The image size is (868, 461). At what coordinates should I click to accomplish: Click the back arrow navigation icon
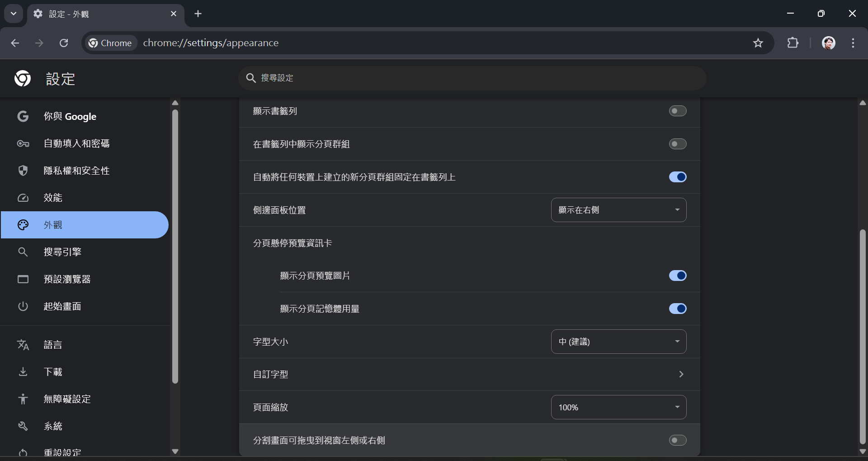tap(15, 43)
